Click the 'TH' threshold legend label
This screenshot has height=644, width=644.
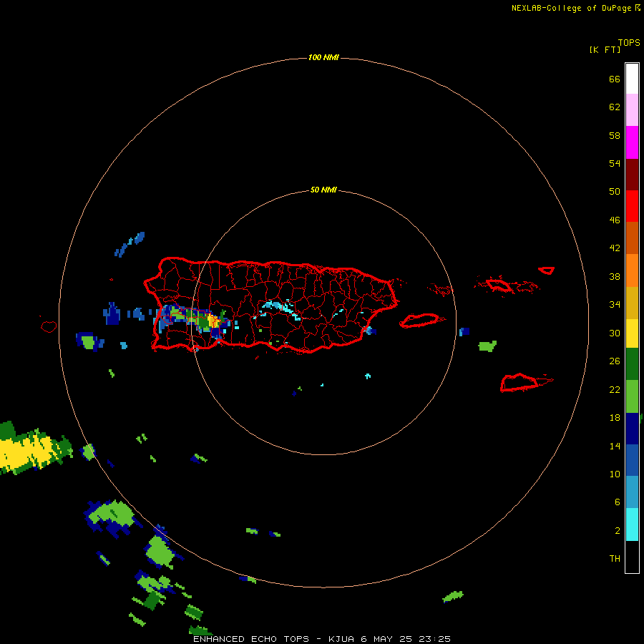[615, 559]
